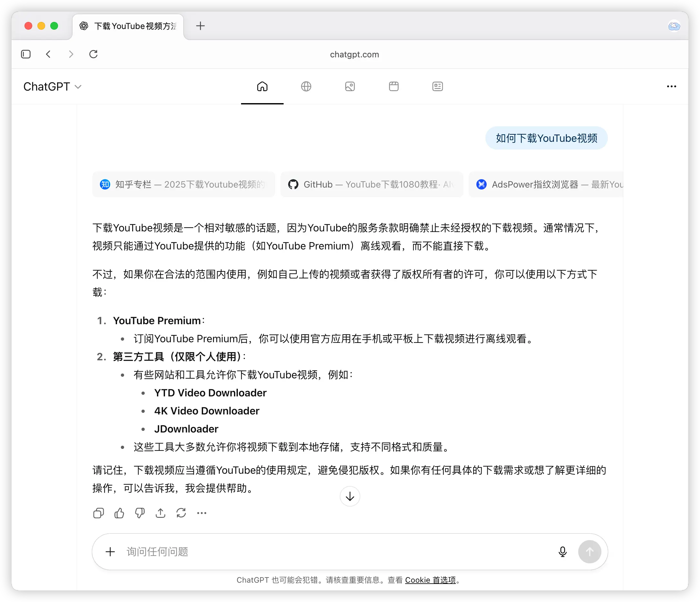Click the thumbs up icon
The image size is (700, 602).
[119, 513]
